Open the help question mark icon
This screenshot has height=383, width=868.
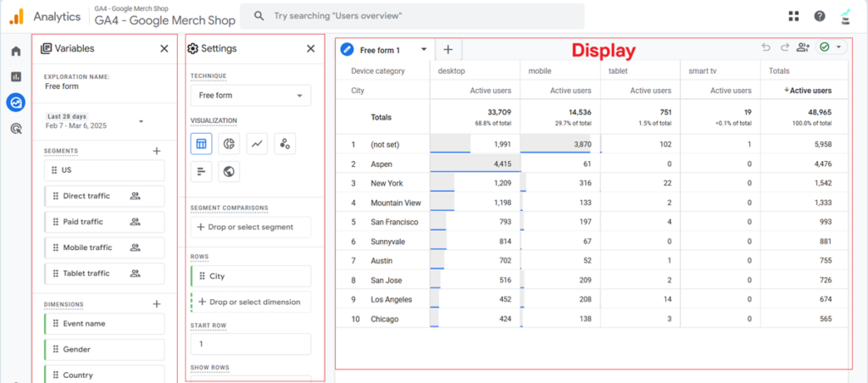[x=820, y=17]
